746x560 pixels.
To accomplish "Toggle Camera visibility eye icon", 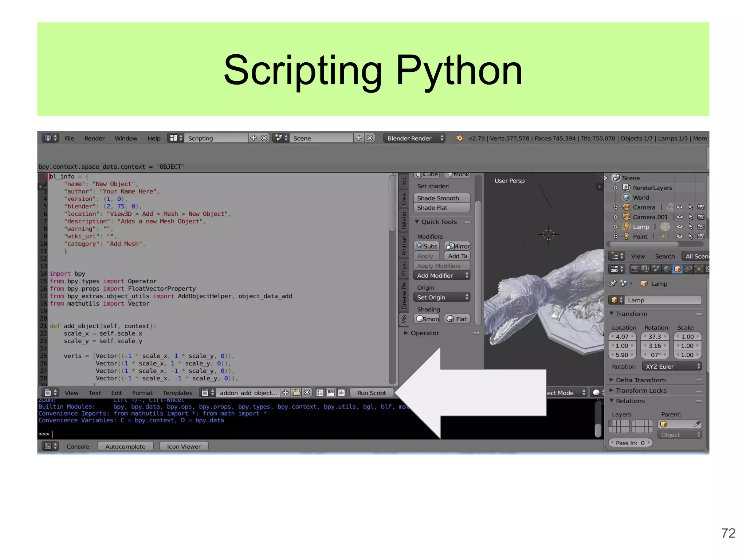I will 680,207.
